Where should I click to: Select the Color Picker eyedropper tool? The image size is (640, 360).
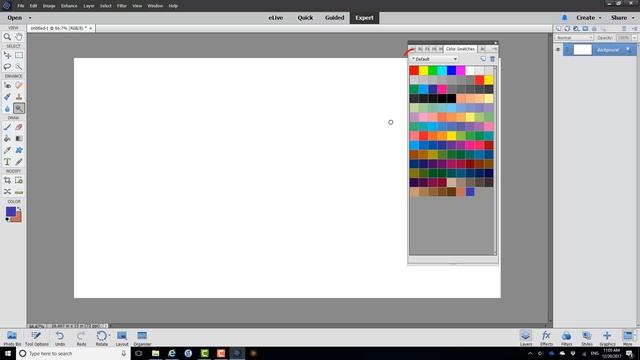coord(7,150)
